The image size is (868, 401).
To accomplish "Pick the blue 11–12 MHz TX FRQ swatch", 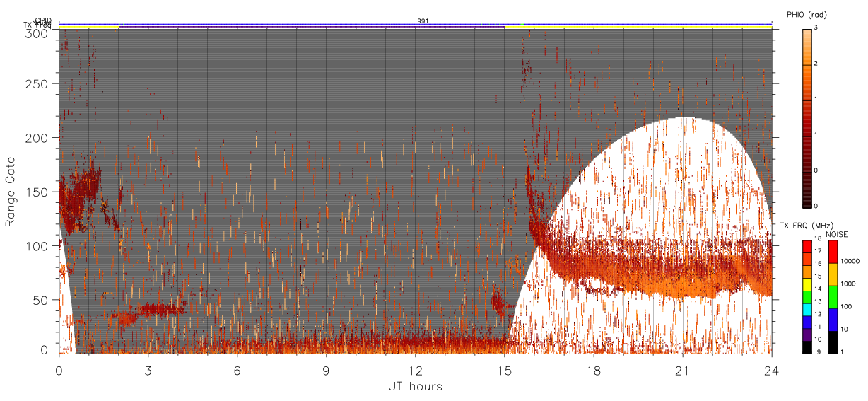I will 807,321.
